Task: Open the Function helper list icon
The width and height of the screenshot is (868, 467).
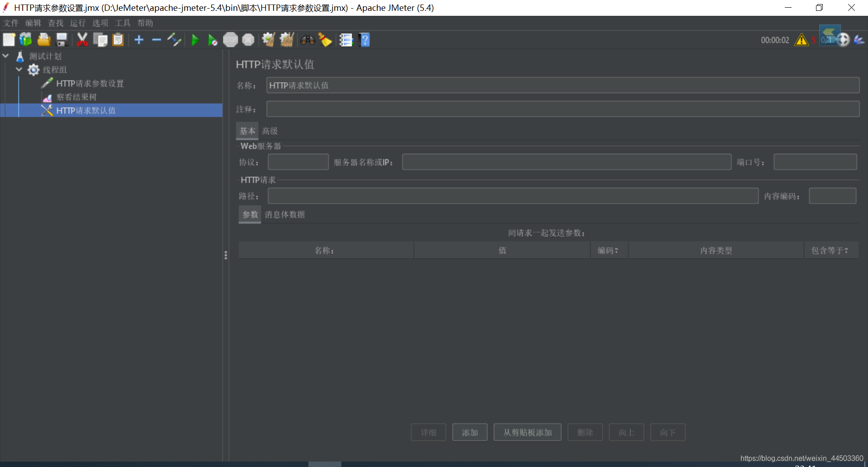Action: pyautogui.click(x=346, y=40)
